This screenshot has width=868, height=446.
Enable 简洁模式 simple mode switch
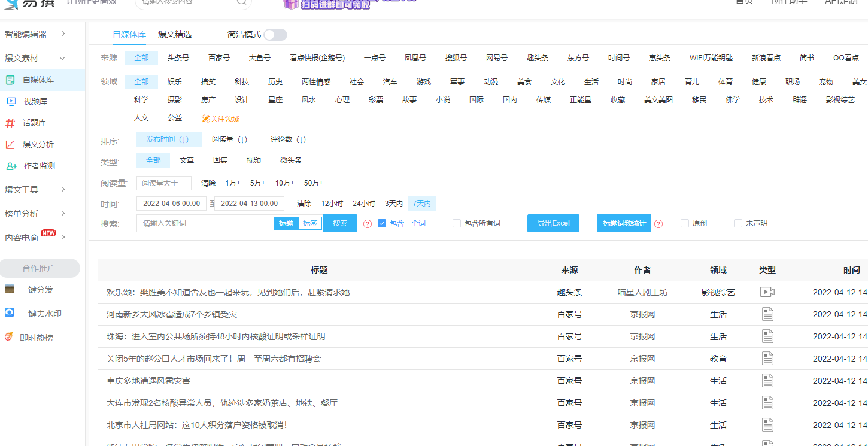click(x=275, y=35)
